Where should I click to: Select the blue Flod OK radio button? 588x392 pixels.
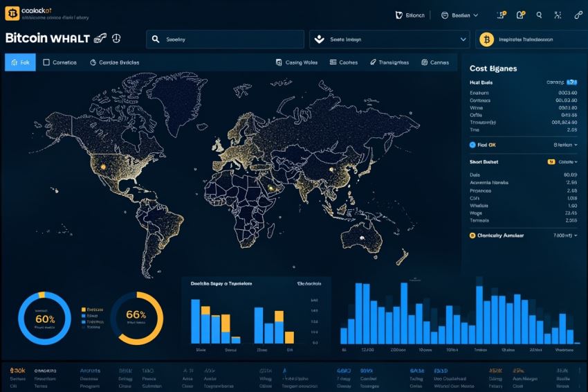(x=472, y=145)
